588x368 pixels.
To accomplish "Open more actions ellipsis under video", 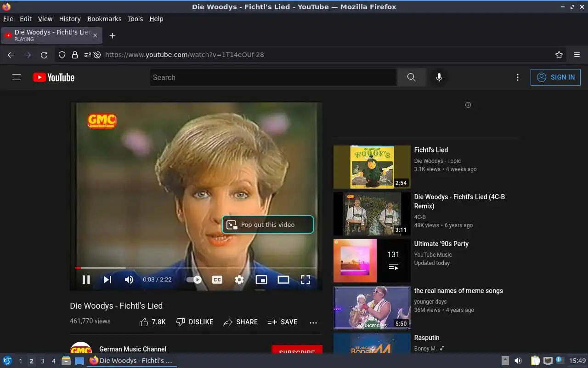I will (313, 322).
